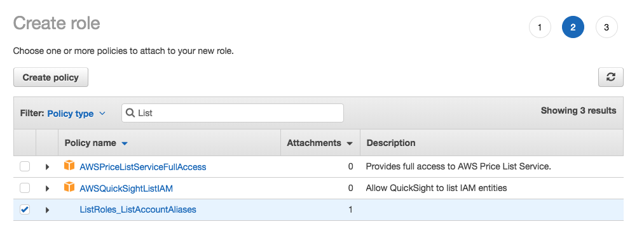The height and width of the screenshot is (245, 644).
Task: Open the Policy type filter dropdown
Action: (76, 114)
